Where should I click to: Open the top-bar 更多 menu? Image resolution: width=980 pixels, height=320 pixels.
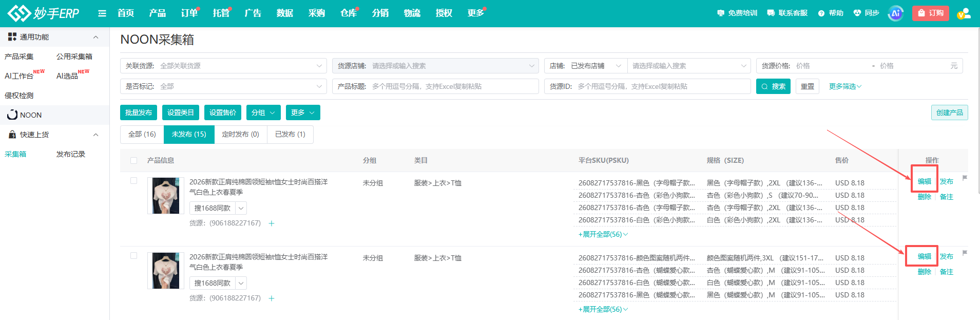(476, 13)
